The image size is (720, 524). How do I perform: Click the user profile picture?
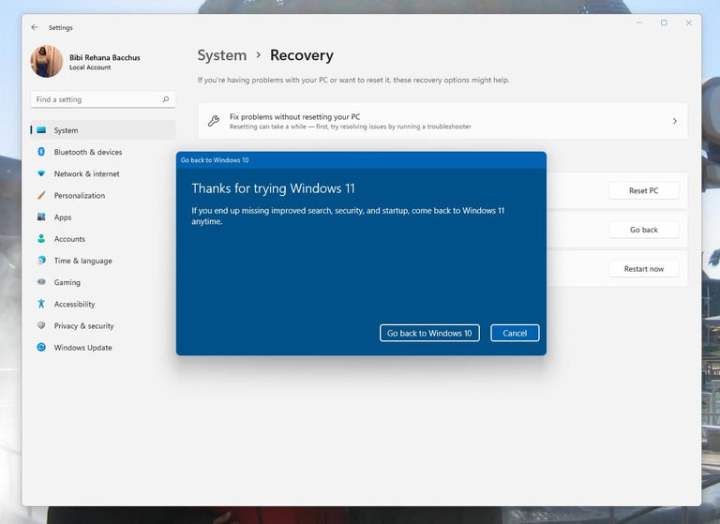point(46,61)
